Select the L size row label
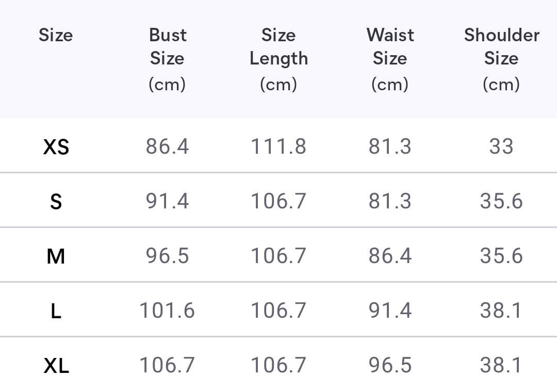This screenshot has height=392, width=557. [x=56, y=311]
